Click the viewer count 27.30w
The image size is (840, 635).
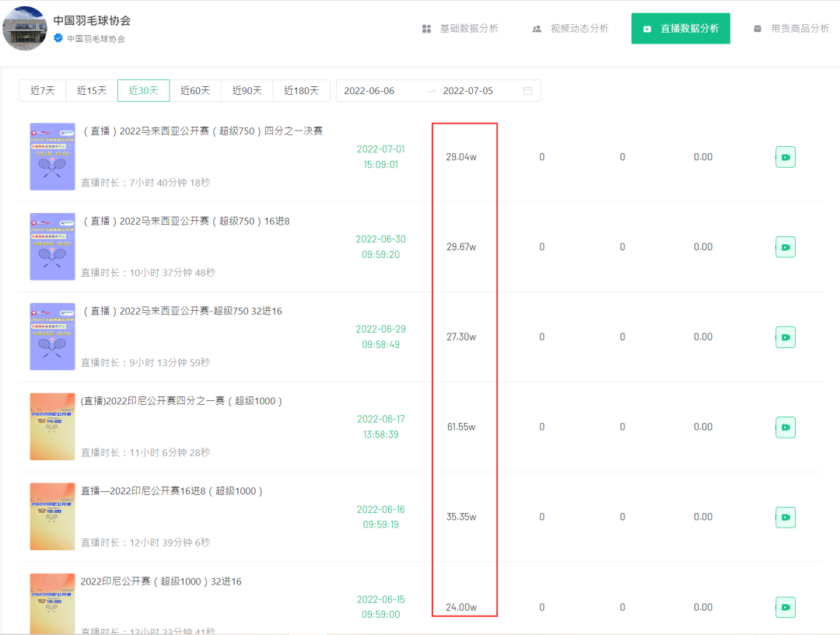(x=461, y=337)
